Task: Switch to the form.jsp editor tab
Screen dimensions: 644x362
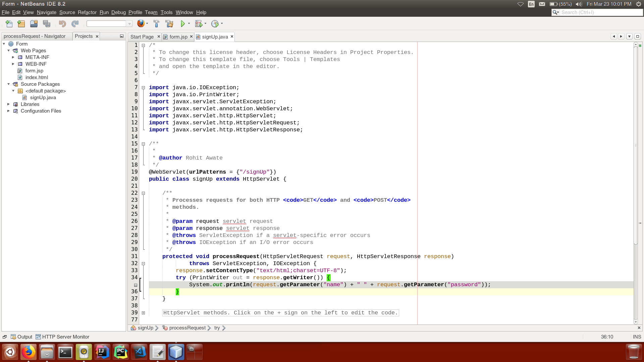Action: [178, 37]
